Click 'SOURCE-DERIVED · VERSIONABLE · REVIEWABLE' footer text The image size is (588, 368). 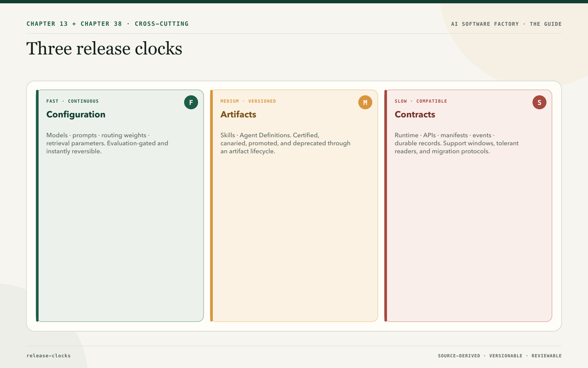click(x=500, y=356)
